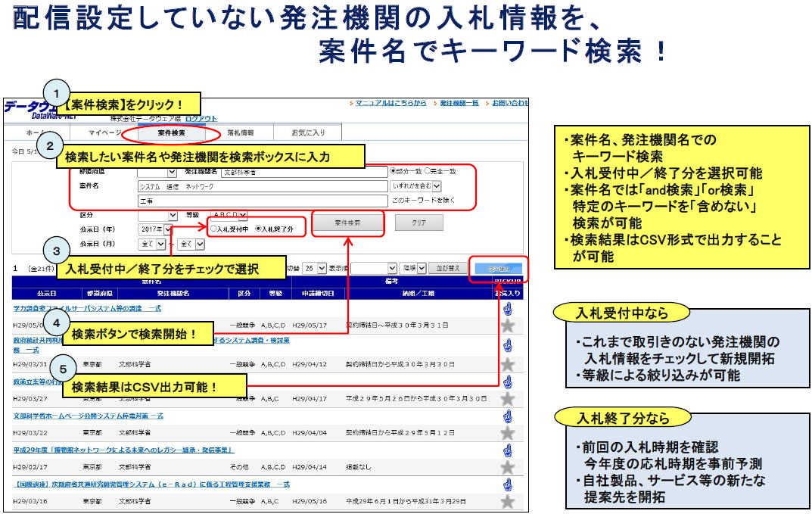
Task: Click the 発注機関名 column header
Action: pos(173,293)
